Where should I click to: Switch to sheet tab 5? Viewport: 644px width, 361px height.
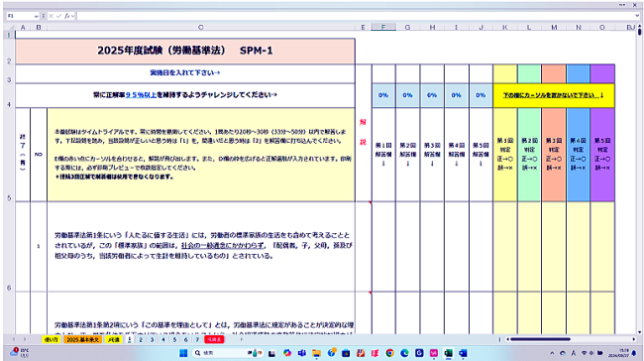174,339
